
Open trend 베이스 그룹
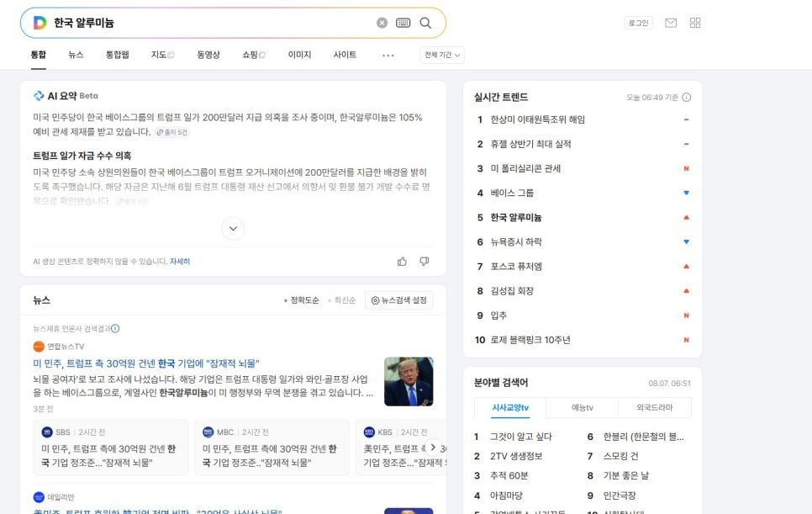tap(512, 193)
